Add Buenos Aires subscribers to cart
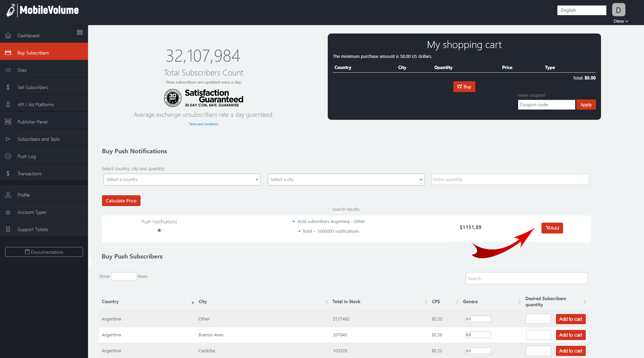This screenshot has height=358, width=644. pos(571,335)
